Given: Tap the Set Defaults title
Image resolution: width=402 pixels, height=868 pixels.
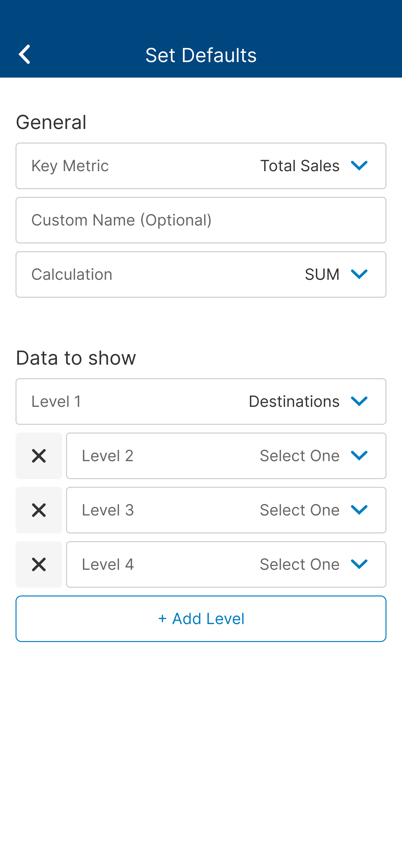Looking at the screenshot, I should (201, 55).
